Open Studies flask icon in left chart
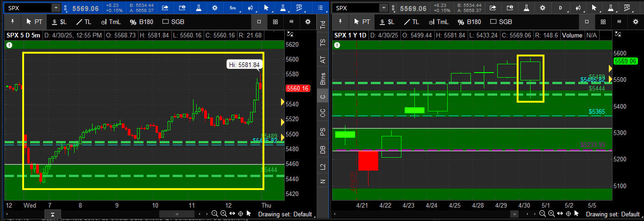This screenshot has height=221, width=644. point(198,8)
